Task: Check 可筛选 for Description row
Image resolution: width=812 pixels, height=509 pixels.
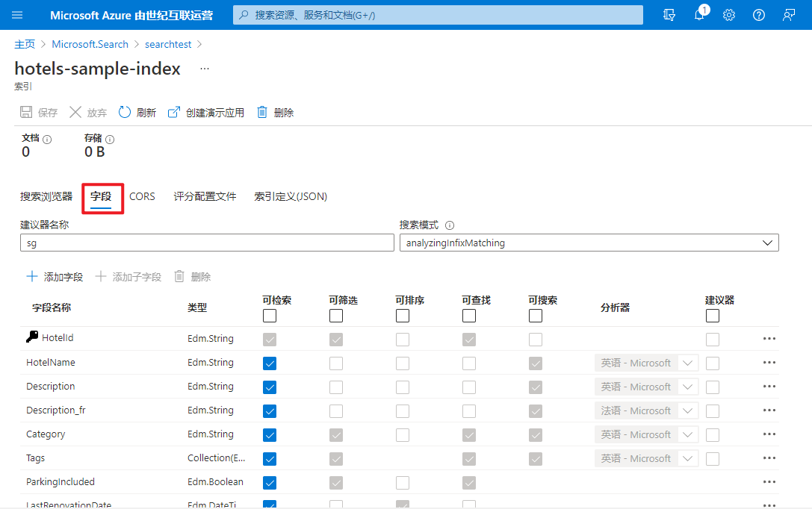Action: click(x=336, y=387)
